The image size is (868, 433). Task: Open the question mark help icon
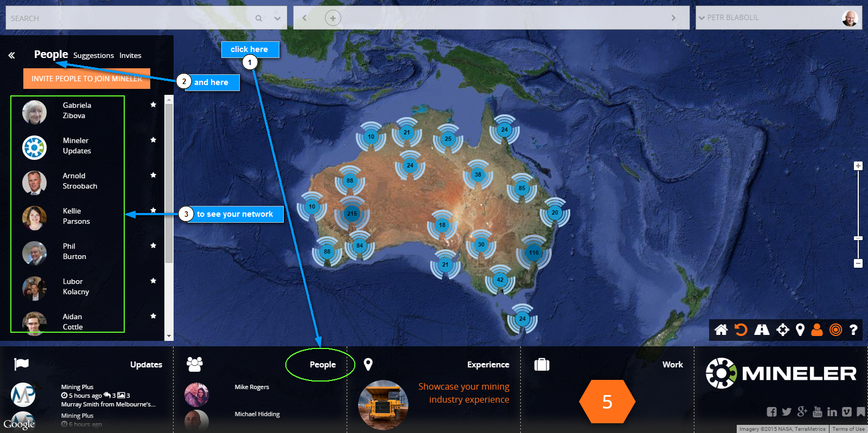(853, 329)
